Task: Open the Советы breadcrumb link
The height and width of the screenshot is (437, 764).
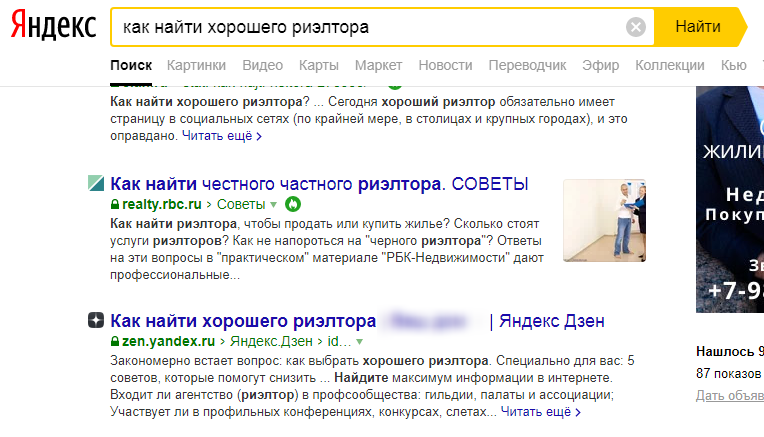Action: 241,205
